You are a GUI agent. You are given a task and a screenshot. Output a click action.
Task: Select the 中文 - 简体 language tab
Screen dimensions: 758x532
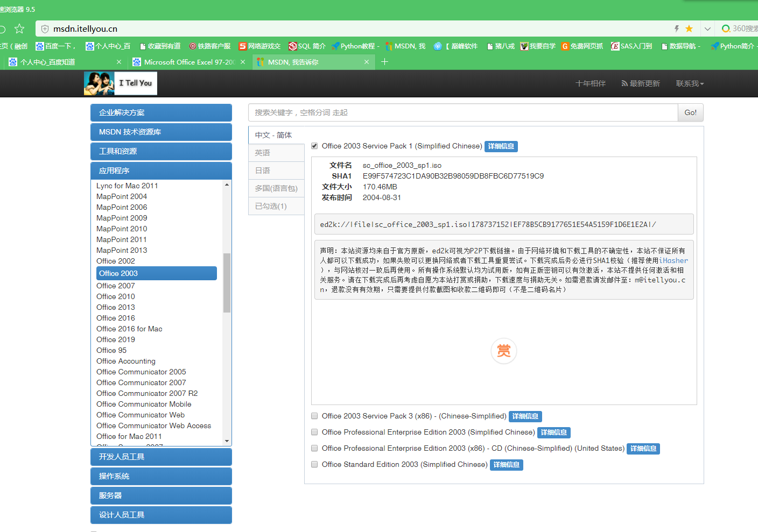click(x=276, y=135)
